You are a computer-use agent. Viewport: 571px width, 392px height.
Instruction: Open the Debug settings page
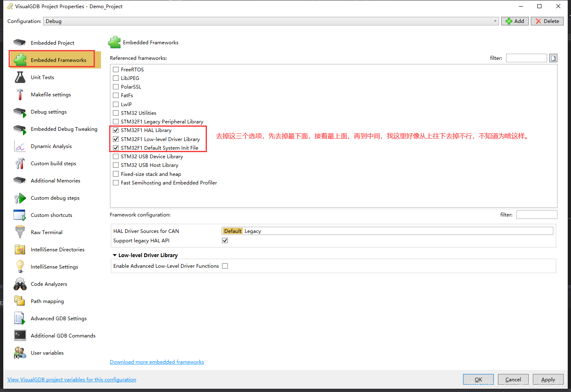(48, 112)
